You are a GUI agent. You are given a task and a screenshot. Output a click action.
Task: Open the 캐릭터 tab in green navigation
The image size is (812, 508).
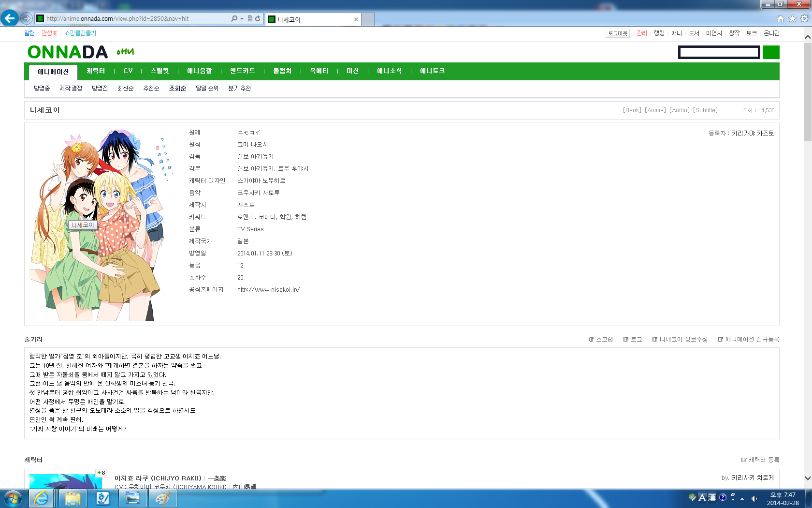(x=96, y=71)
